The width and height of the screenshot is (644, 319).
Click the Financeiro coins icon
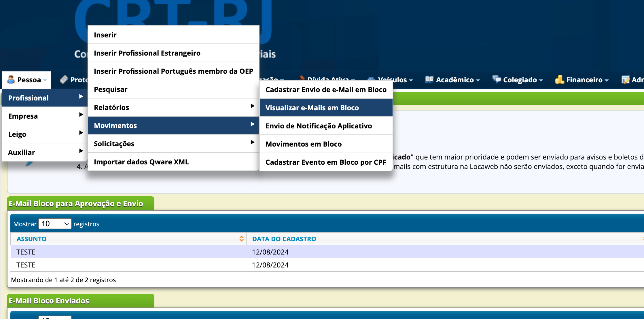559,79
